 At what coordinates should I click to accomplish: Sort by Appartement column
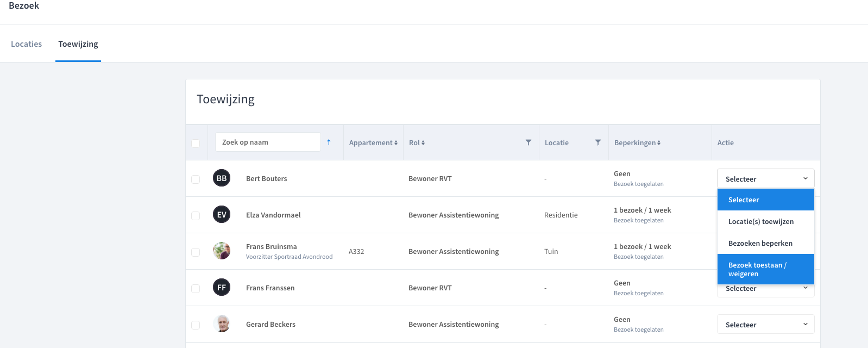click(373, 143)
